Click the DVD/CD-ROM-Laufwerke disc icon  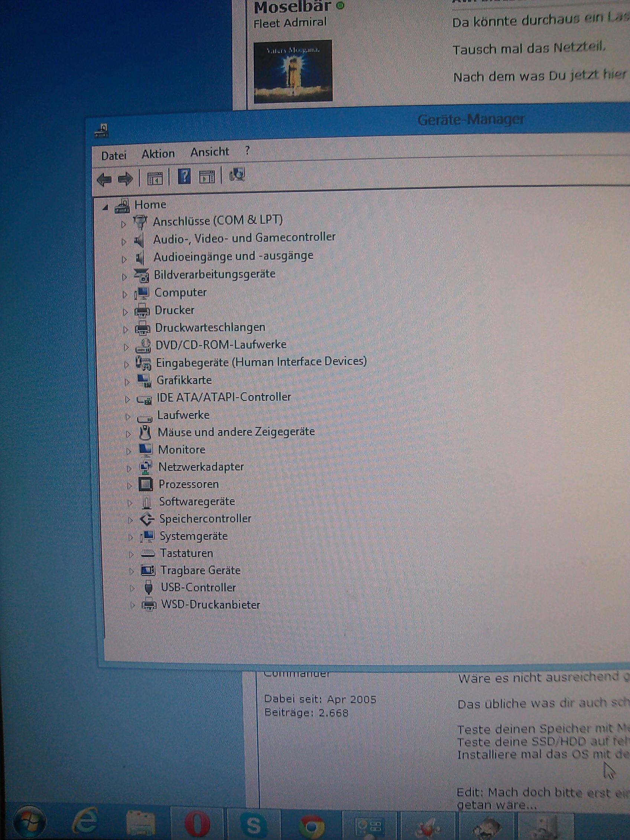pos(143,346)
